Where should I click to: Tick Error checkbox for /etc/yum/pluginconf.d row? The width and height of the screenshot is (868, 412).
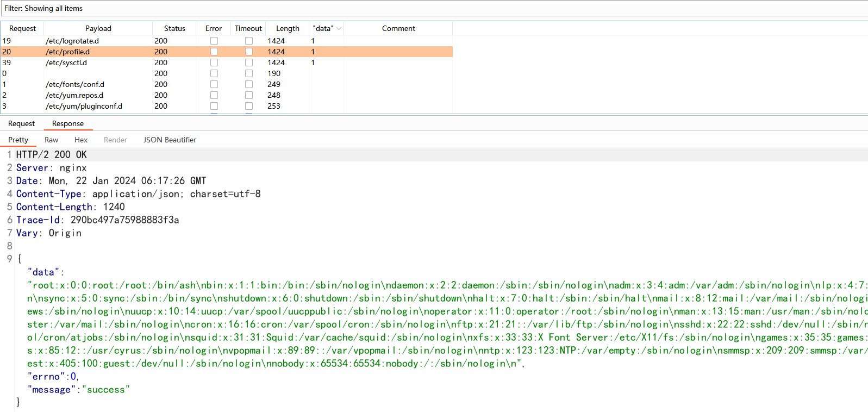214,106
